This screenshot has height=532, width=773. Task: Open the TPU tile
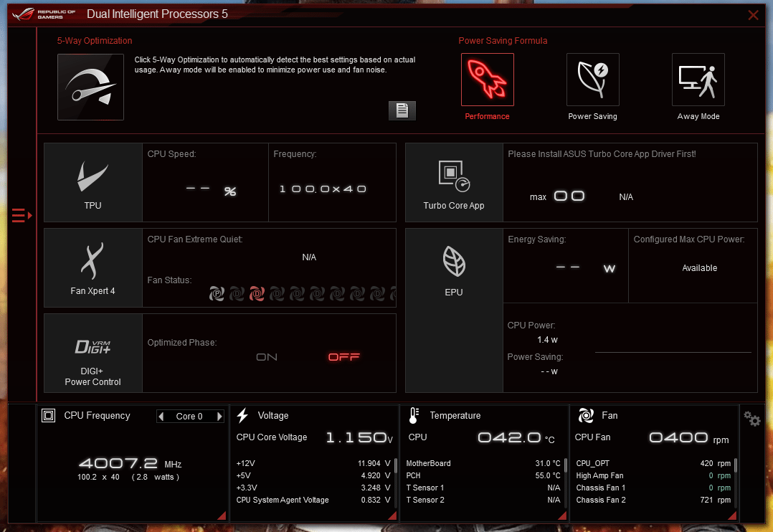pos(93,182)
